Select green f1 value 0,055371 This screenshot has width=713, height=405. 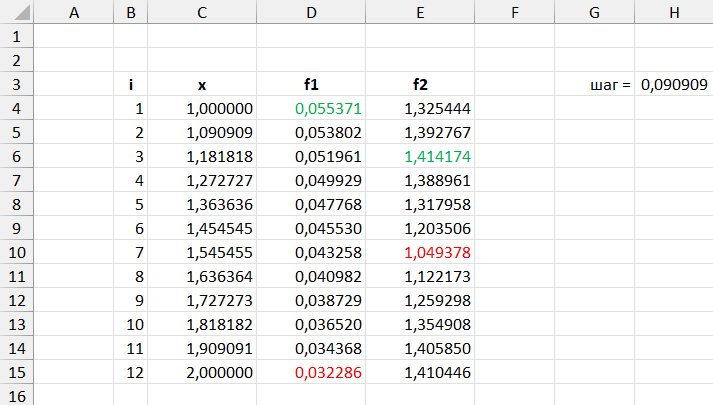point(311,108)
